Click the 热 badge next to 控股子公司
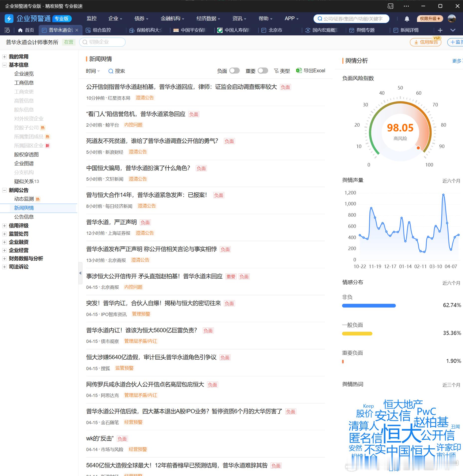 coord(43,128)
